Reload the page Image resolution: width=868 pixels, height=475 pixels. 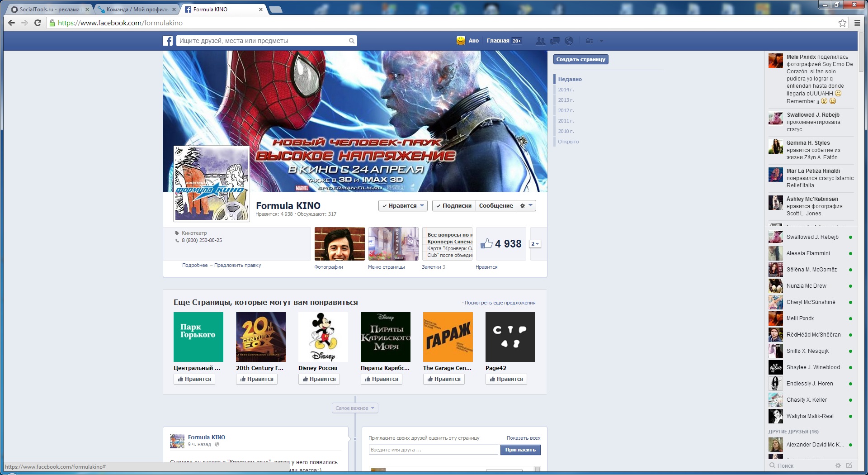click(x=38, y=23)
